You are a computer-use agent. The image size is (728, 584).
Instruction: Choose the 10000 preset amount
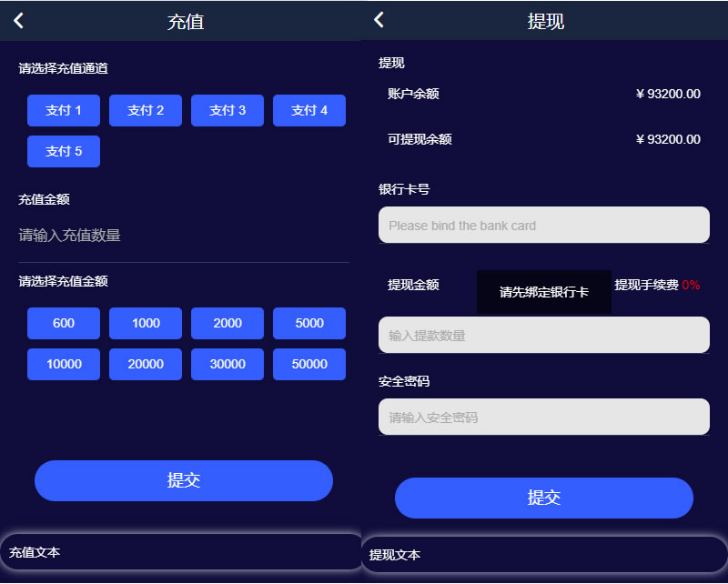click(64, 364)
